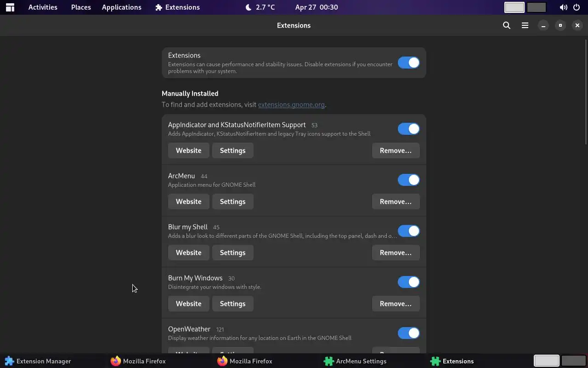Open the Places menu
The height and width of the screenshot is (368, 588).
81,7
